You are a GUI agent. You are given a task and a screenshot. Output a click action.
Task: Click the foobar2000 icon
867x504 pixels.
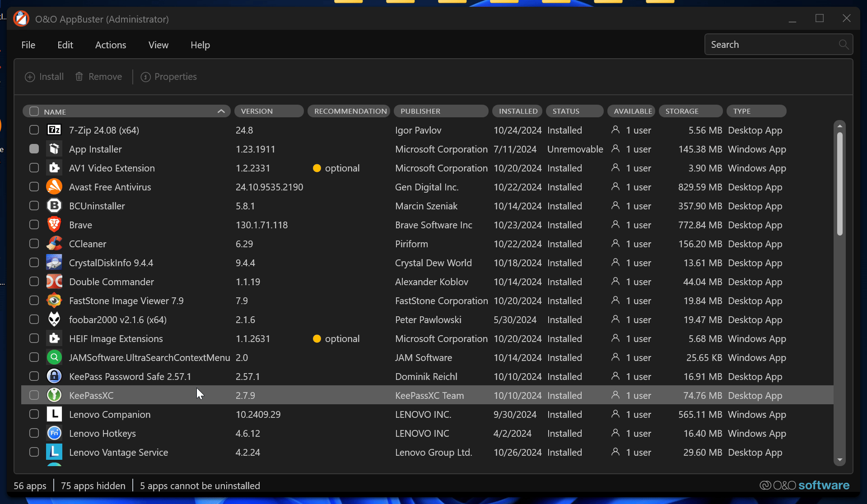[54, 319]
